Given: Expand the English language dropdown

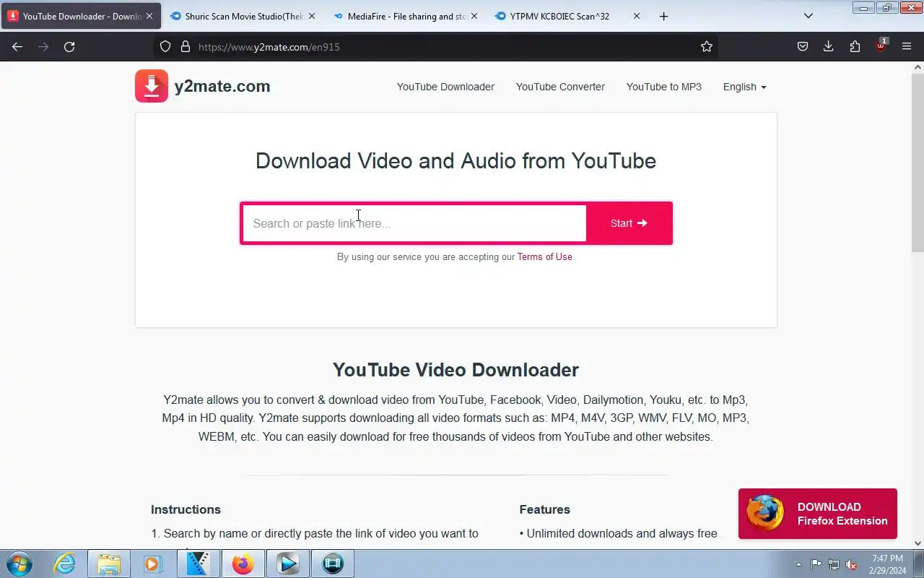Looking at the screenshot, I should click(744, 87).
